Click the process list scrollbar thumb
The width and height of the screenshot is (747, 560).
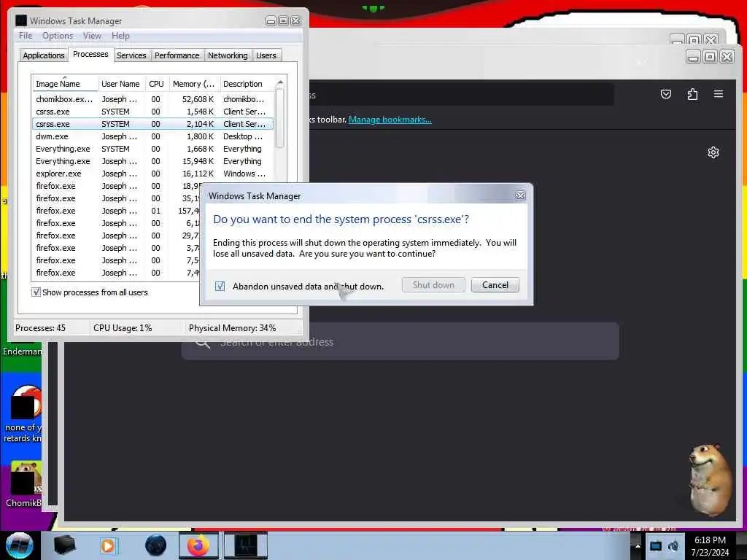tap(280, 117)
